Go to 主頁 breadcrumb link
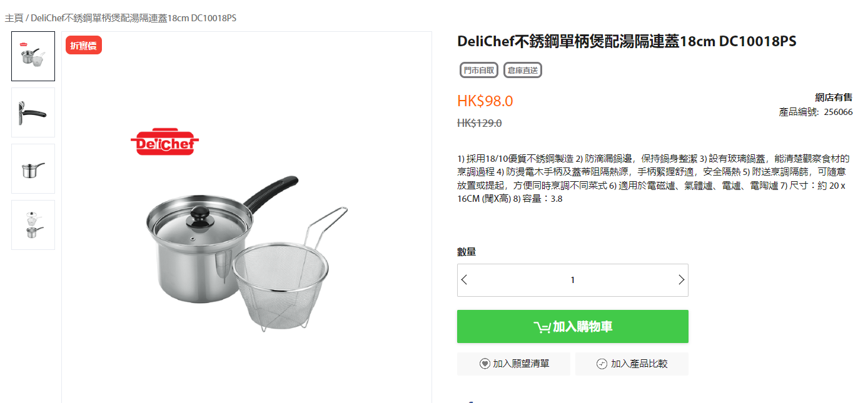868x403 pixels. pos(14,17)
